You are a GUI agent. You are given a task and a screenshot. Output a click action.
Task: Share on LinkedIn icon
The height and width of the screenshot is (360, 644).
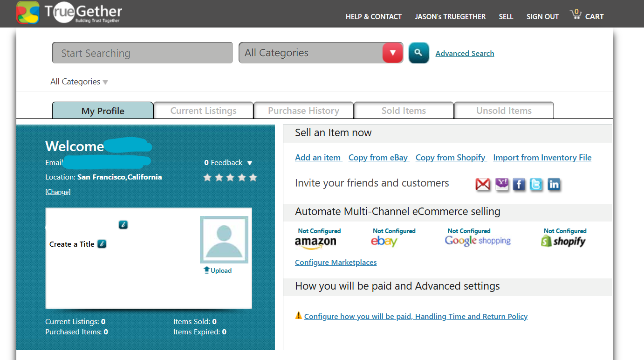(x=554, y=185)
